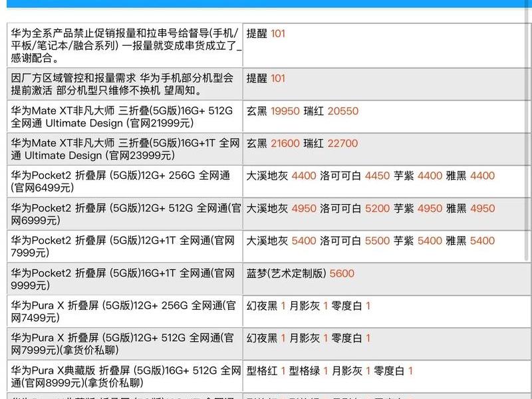Select Pocket2 16G+1T product cell
Image resolution: width=532 pixels, height=399 pixels.
124,279
